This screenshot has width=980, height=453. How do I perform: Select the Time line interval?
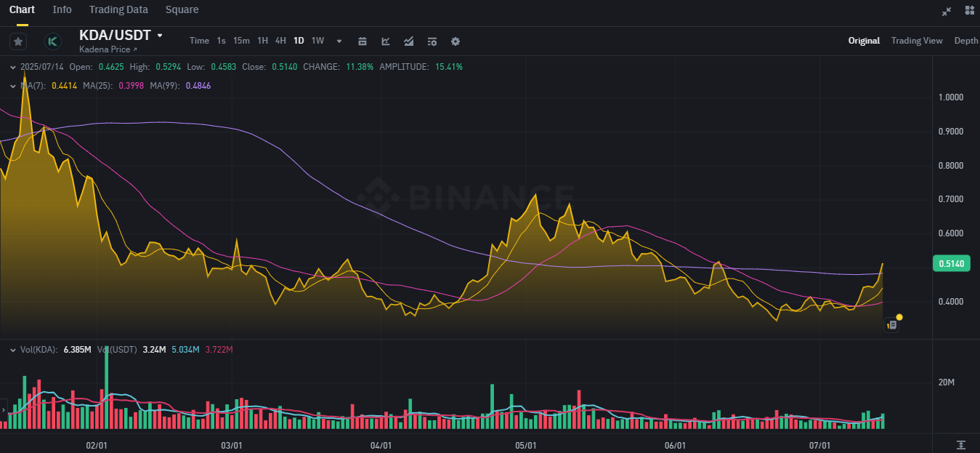199,41
